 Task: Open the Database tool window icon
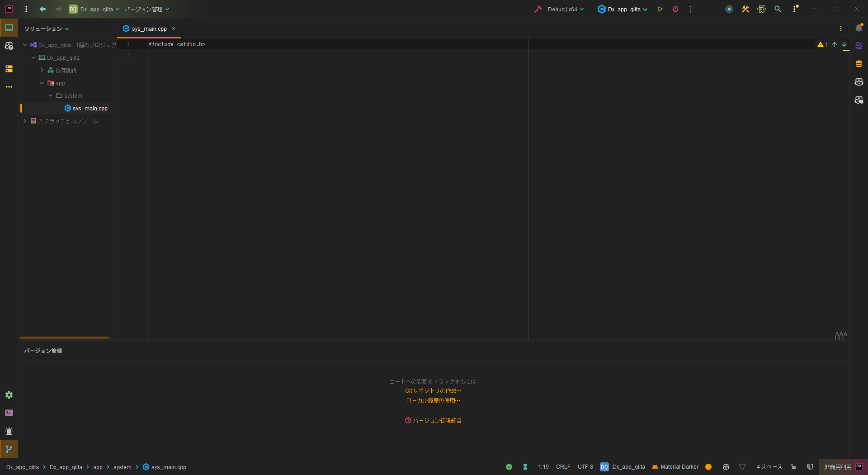(x=859, y=63)
